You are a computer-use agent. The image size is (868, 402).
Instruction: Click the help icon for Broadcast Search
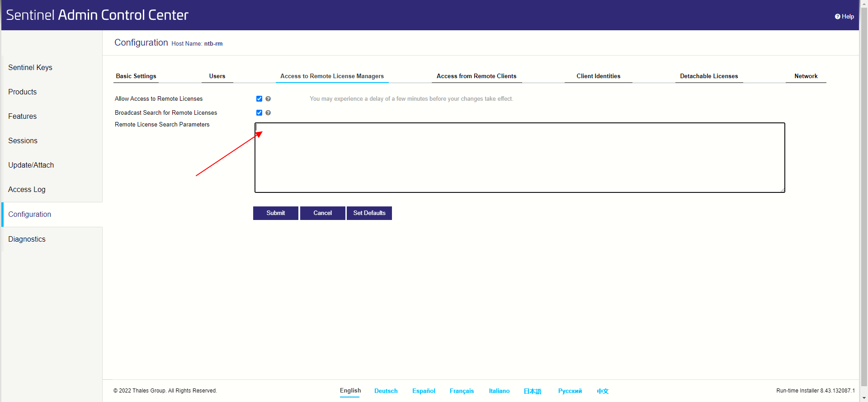[x=268, y=113]
